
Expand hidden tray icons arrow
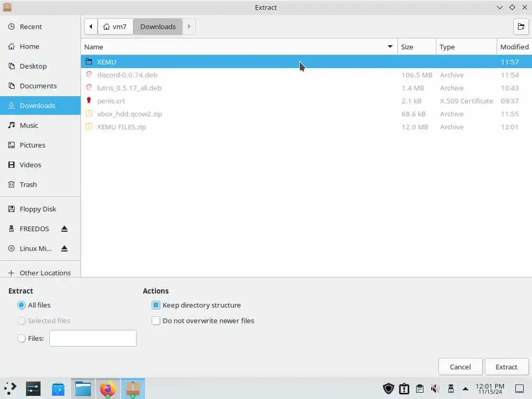[x=465, y=389]
